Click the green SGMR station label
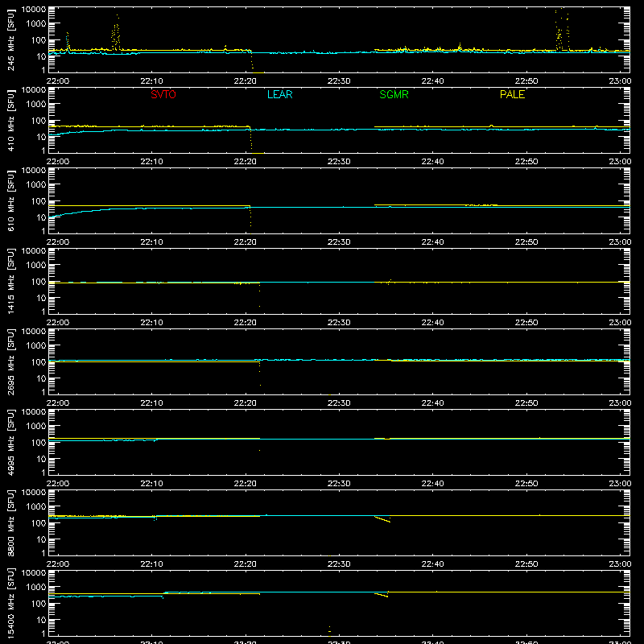Image resolution: width=644 pixels, height=644 pixels. pos(394,94)
